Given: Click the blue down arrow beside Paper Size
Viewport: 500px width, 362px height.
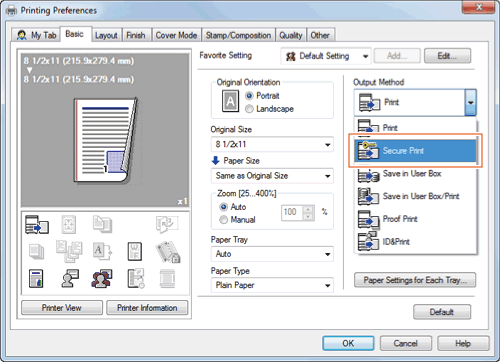Looking at the screenshot, I should pyautogui.click(x=215, y=161).
